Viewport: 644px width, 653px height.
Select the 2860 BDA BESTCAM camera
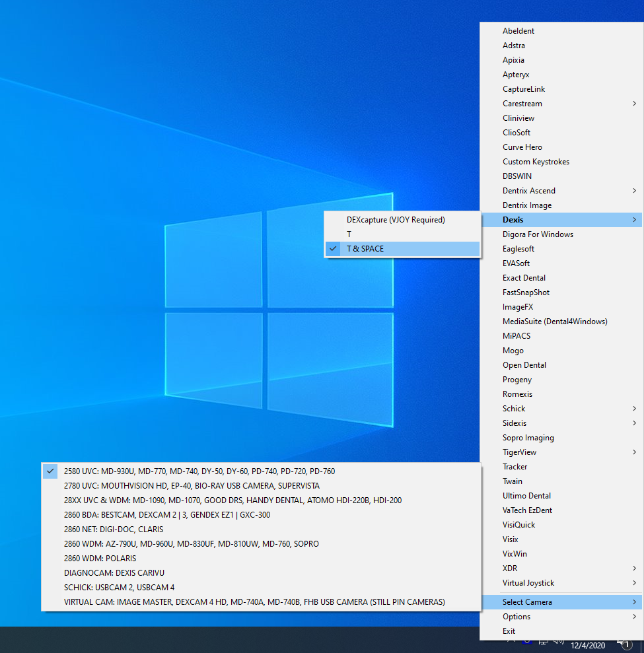tap(261, 515)
